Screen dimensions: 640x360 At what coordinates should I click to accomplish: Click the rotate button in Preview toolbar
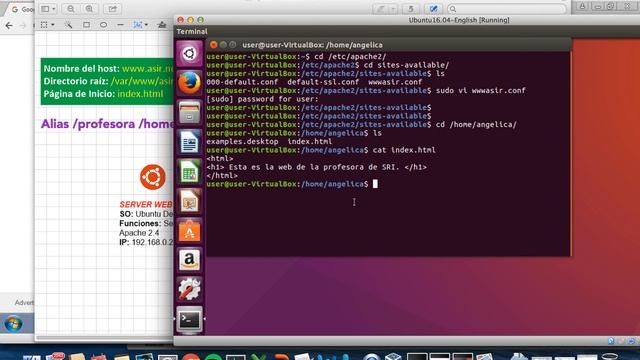tap(411, 9)
